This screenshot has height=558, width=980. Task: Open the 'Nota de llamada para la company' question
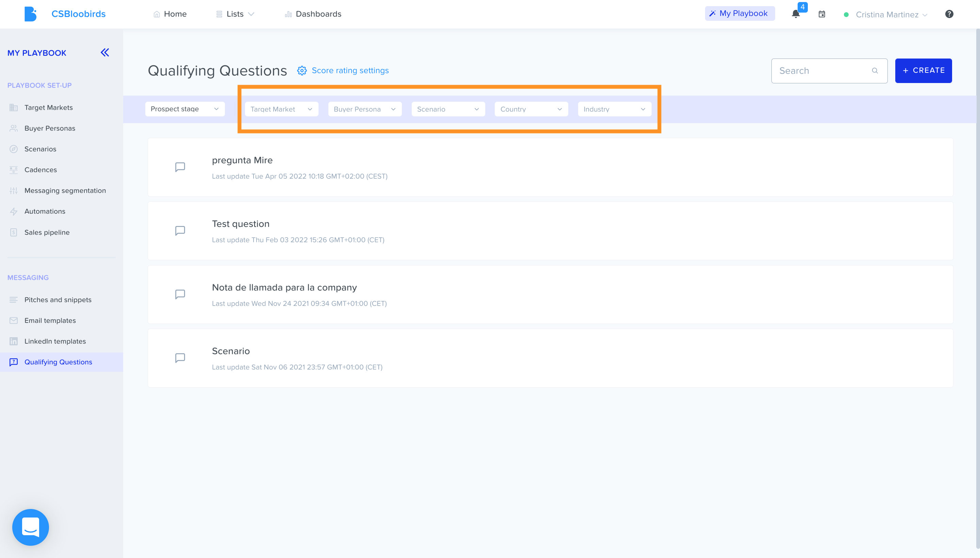[550, 294]
